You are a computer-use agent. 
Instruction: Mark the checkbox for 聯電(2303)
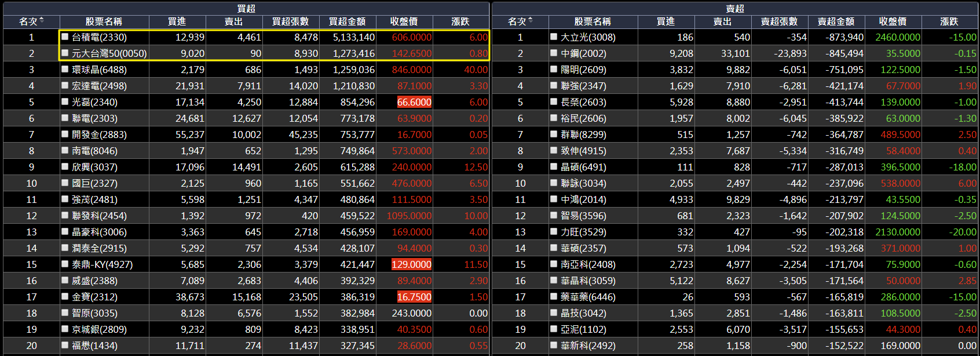pyautogui.click(x=65, y=118)
